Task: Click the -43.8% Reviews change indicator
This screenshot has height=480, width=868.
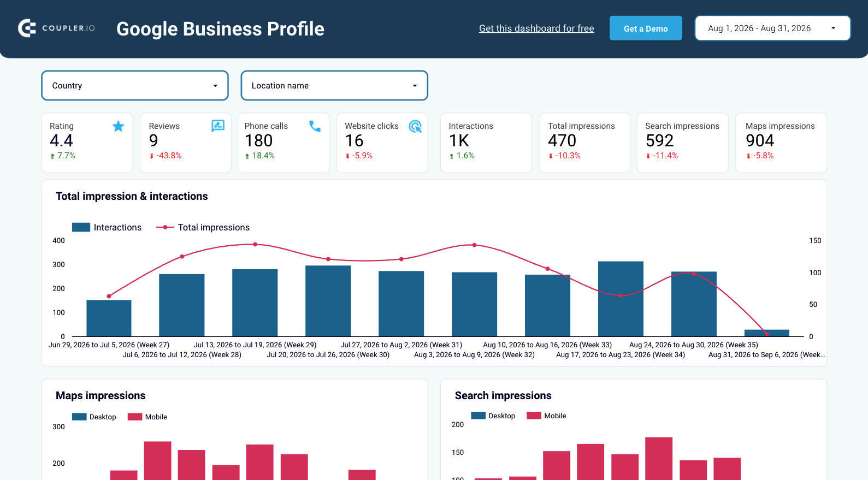Action: [166, 156]
